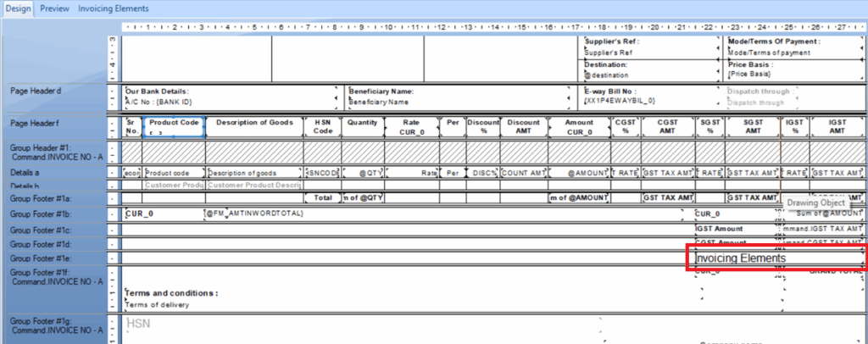Select the 'Discount AMT' column header
868x344 pixels.
click(524, 126)
